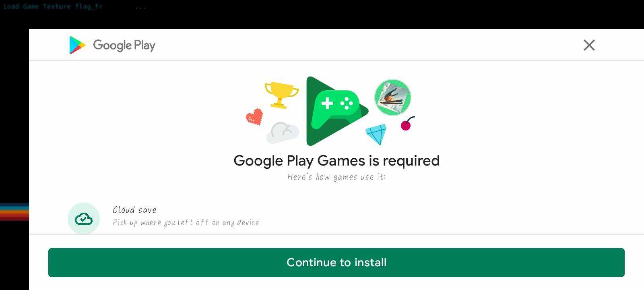Click the Google Play Games is required heading
The width and height of the screenshot is (644, 290).
[336, 161]
